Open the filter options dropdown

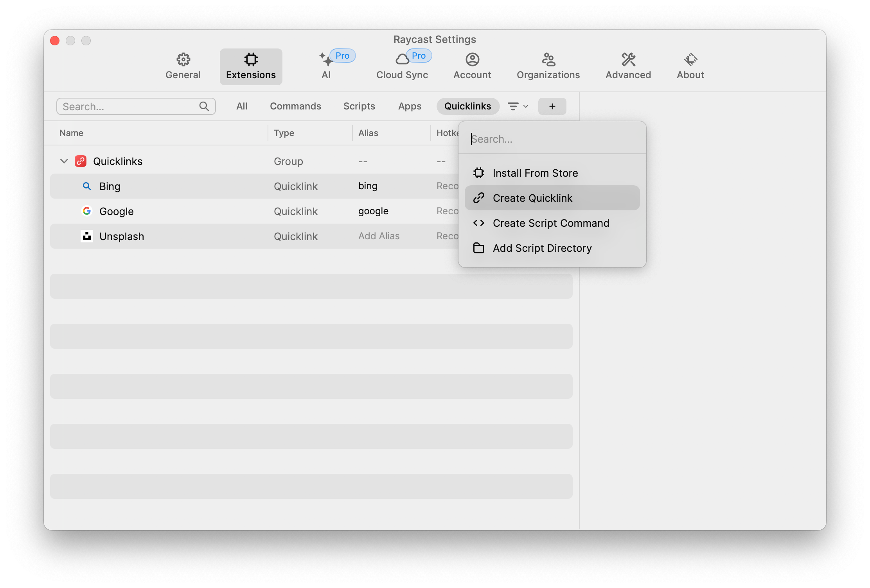pos(518,106)
